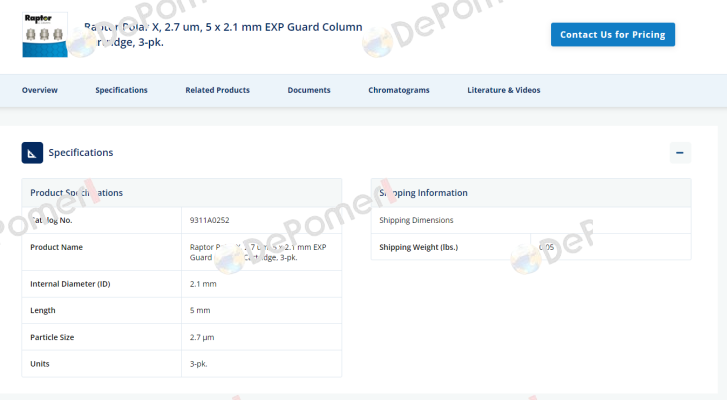Click the Units value 3-pk.
727x400 pixels.
point(198,364)
